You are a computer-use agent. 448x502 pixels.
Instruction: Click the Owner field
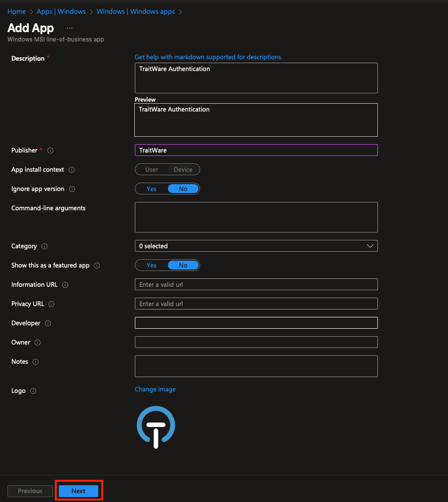point(256,342)
